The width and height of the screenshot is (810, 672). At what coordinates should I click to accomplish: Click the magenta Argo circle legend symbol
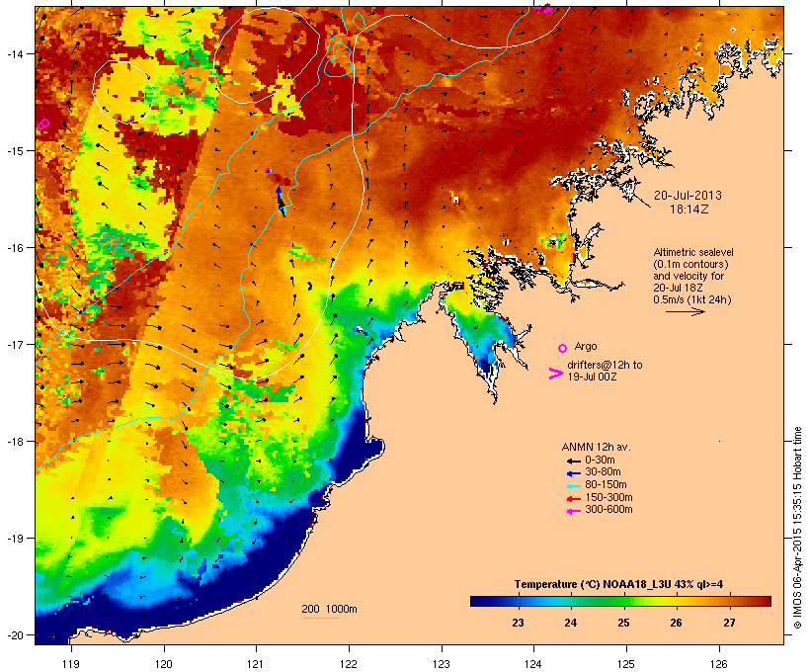click(x=563, y=348)
